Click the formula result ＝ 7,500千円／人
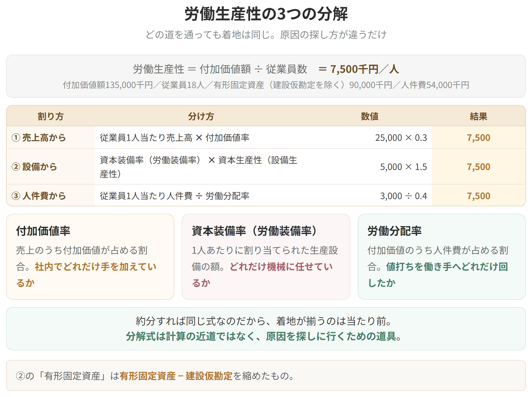532x397 pixels. point(358,69)
